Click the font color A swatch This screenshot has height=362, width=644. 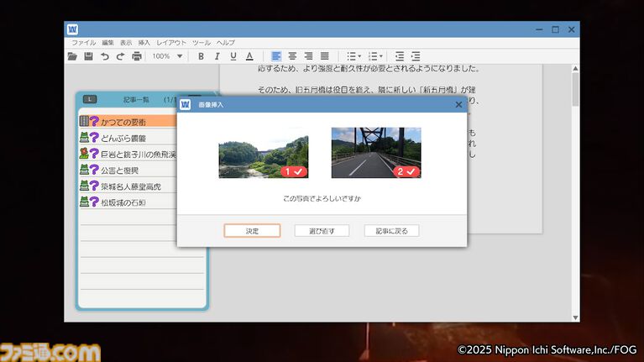click(x=249, y=56)
